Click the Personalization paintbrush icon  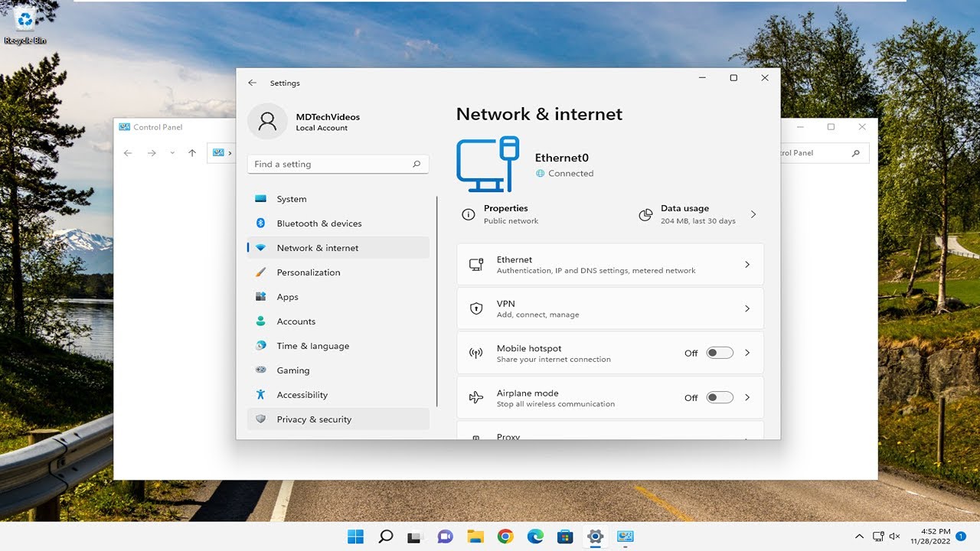pos(260,272)
